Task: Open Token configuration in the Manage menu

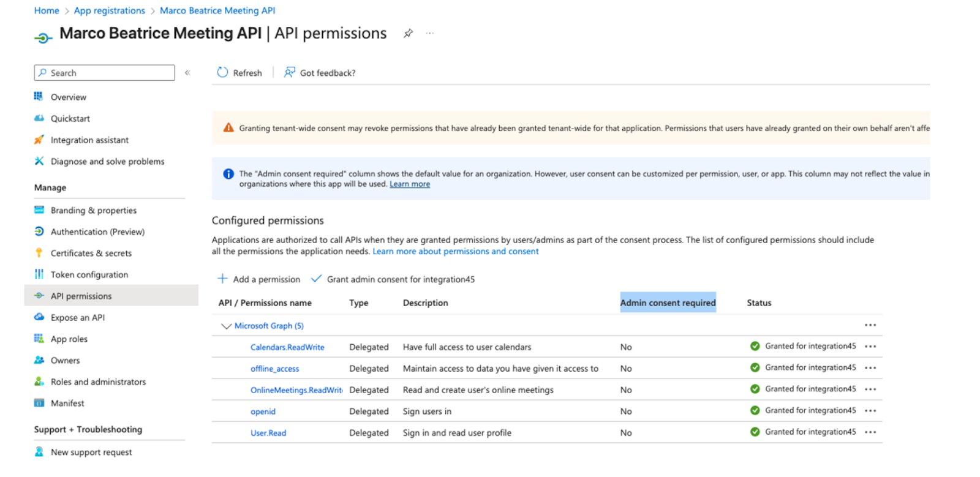Action: [89, 274]
